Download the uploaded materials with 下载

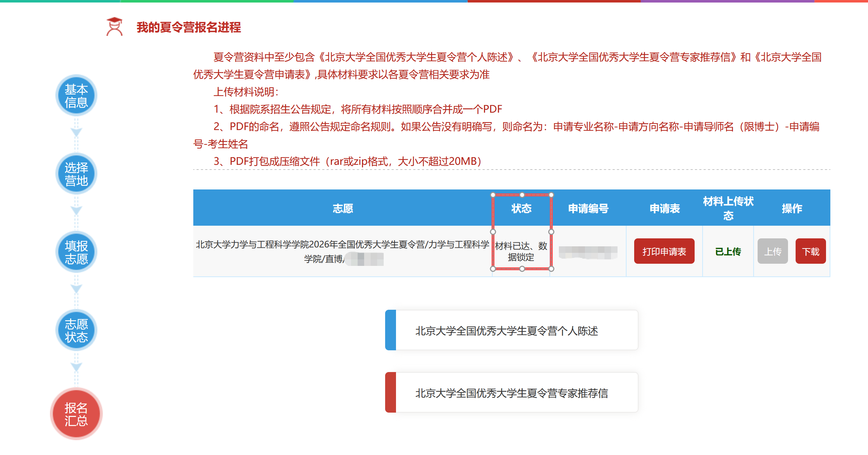click(811, 251)
